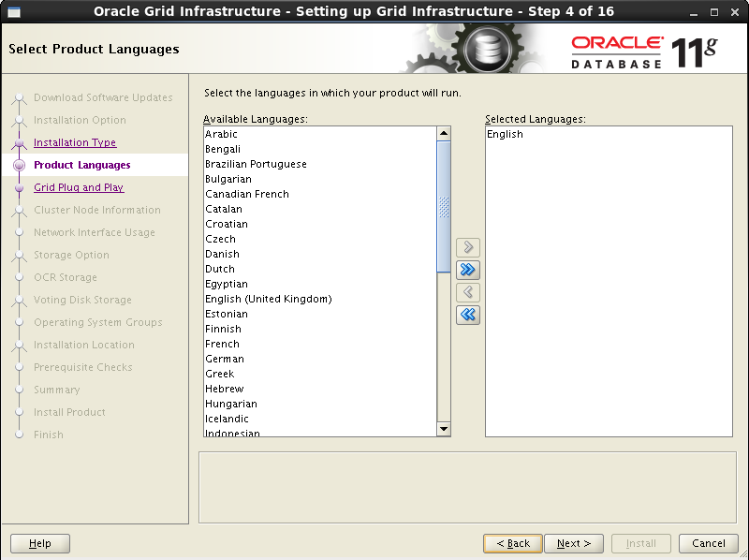Click the window menu icon in title bar
Screen dimensions: 749x560
coord(14,12)
